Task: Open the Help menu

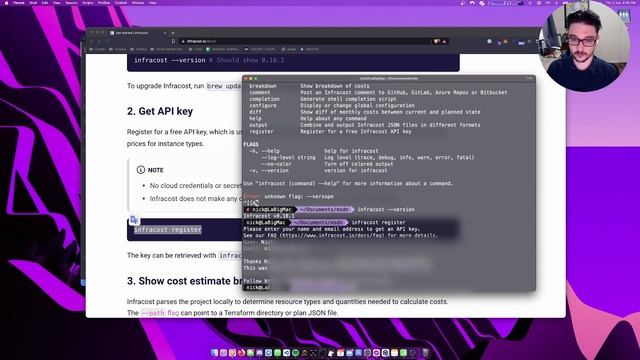Action: (153, 2)
